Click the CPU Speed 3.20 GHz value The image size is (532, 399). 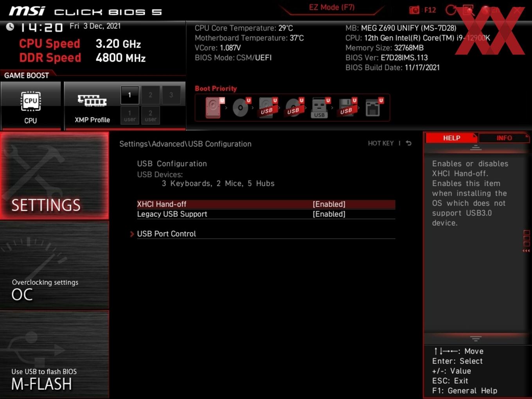[x=119, y=44]
